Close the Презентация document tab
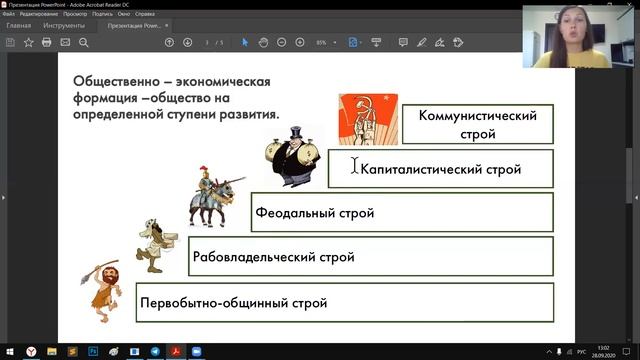The height and width of the screenshot is (360, 640). click(x=167, y=26)
